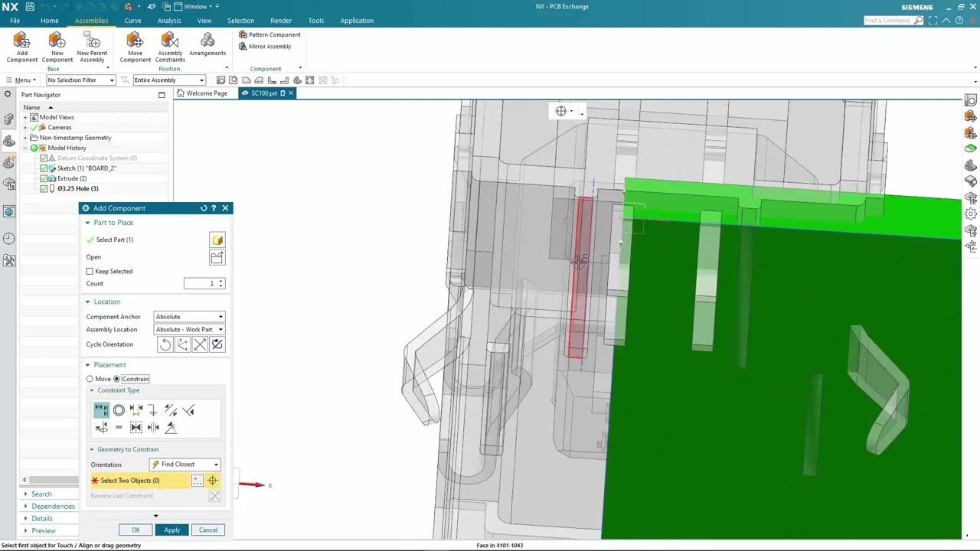This screenshot has height=551, width=980.
Task: Click the Open part folder icon
Action: [x=217, y=257]
